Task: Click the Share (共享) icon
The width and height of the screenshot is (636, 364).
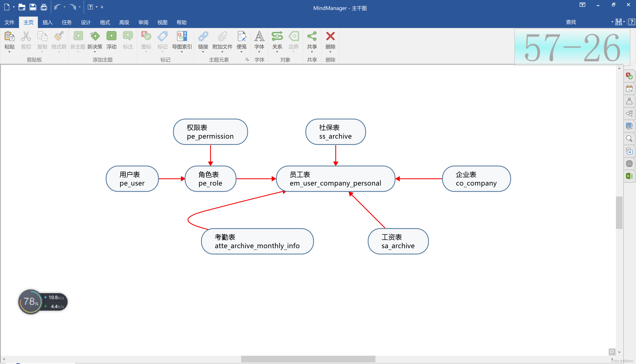Action: 312,36
